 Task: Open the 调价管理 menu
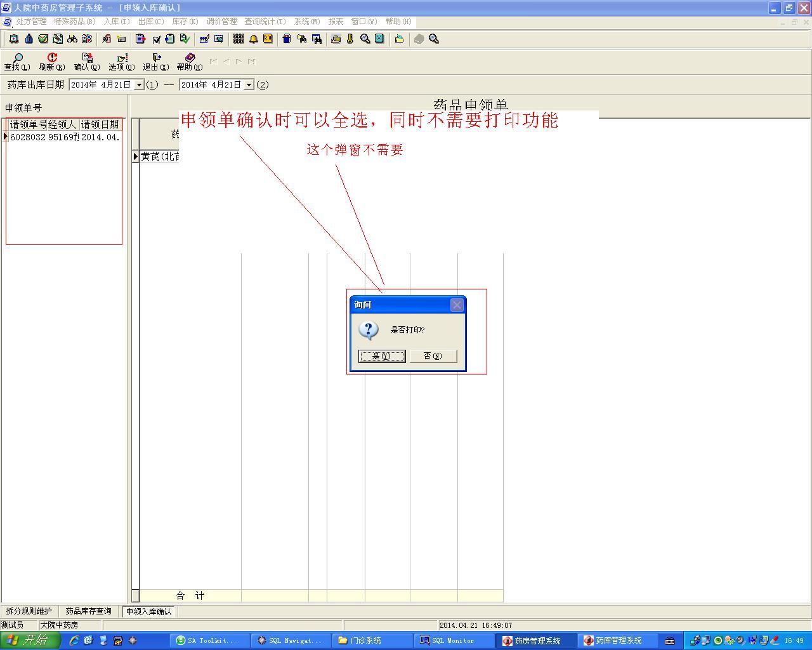(221, 22)
